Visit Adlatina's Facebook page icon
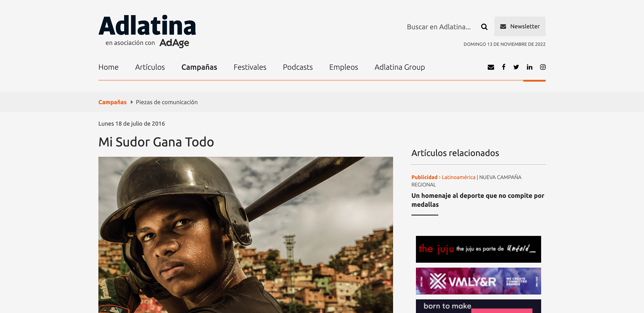The image size is (644, 313). [503, 67]
